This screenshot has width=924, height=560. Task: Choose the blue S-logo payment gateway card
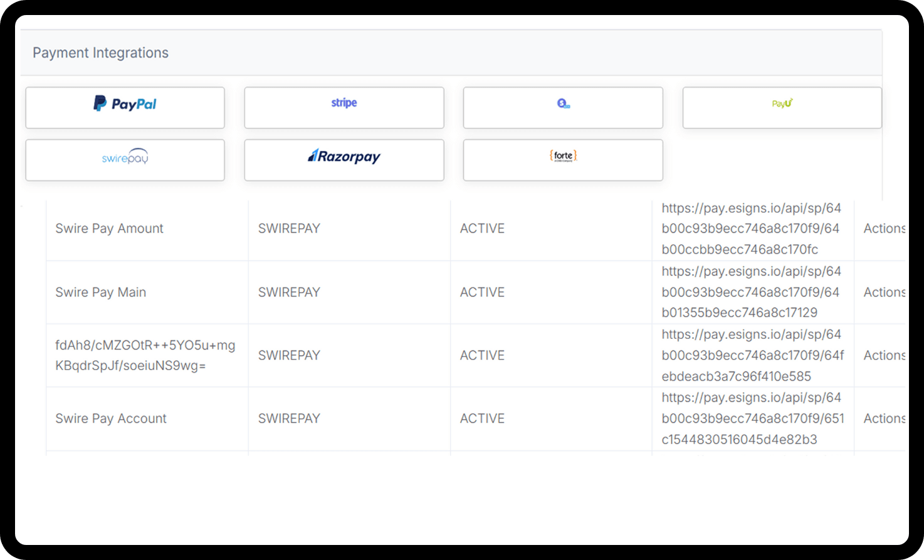click(x=563, y=108)
